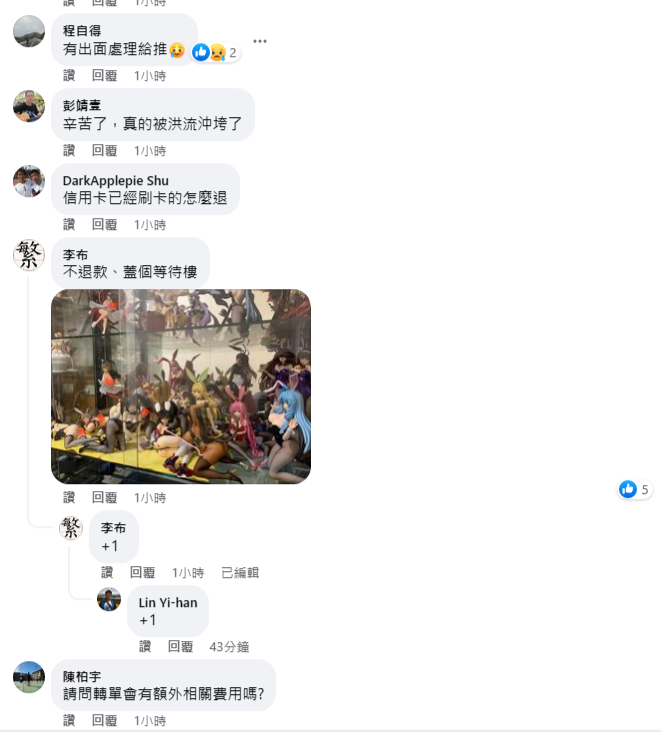Open 陳柏宇's profile avatar
Screen dimensions: 661x736
(29, 677)
